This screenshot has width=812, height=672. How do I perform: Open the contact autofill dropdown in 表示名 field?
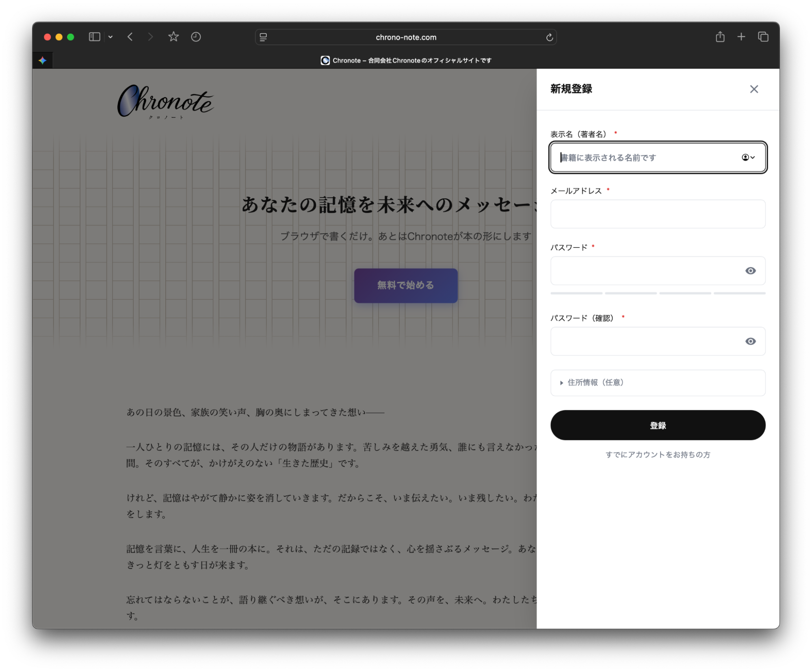click(749, 158)
